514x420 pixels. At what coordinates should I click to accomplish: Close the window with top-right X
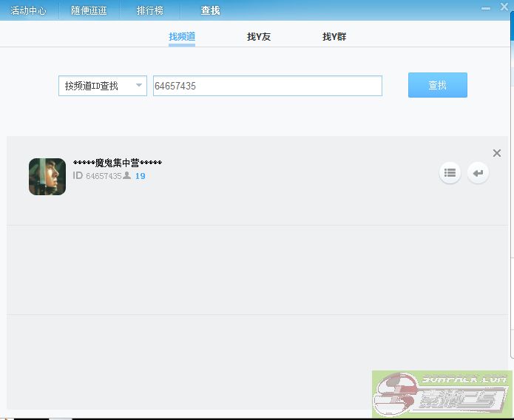pos(504,7)
